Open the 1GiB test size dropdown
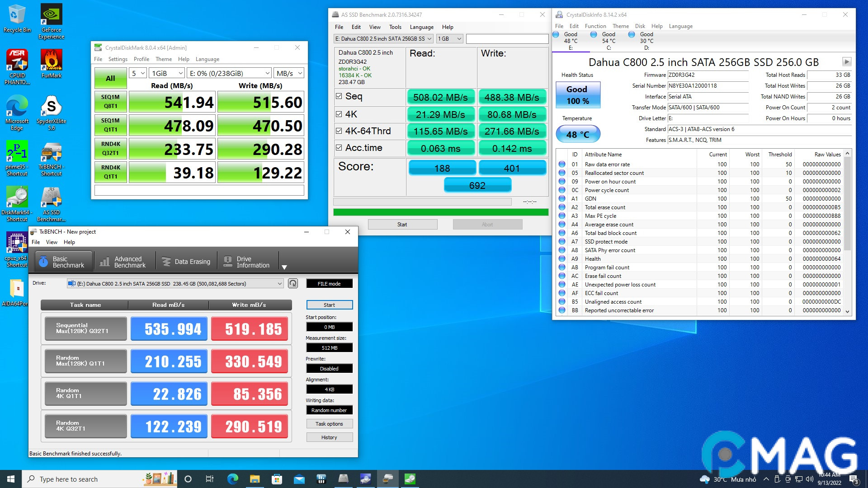This screenshot has height=488, width=868. [x=167, y=73]
